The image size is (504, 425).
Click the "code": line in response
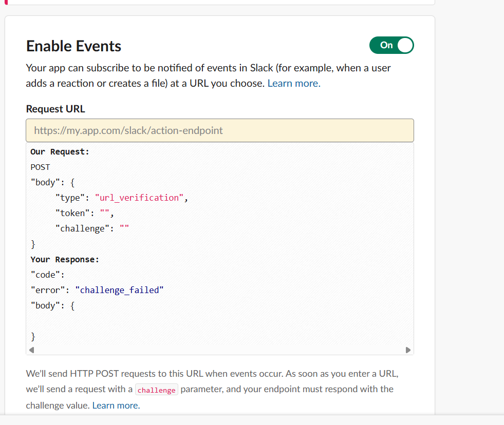pos(48,275)
